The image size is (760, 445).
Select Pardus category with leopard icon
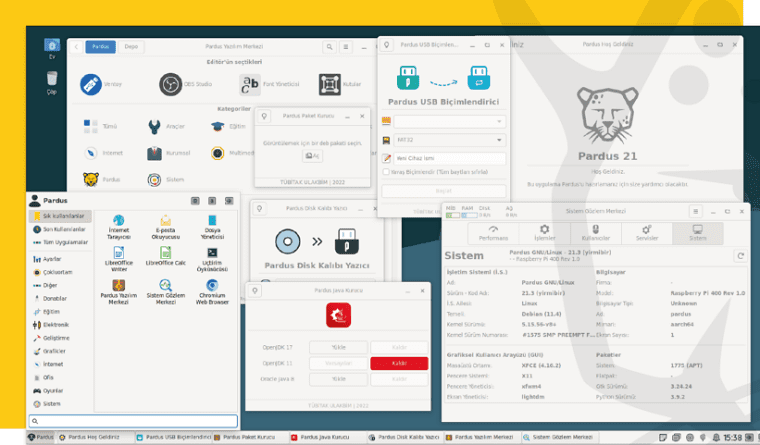(x=91, y=179)
